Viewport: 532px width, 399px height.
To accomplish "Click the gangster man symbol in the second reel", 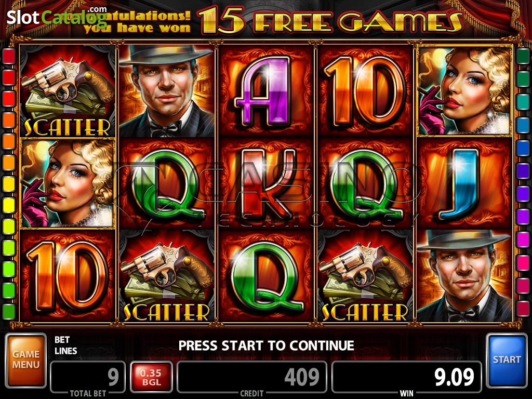I will tap(166, 91).
